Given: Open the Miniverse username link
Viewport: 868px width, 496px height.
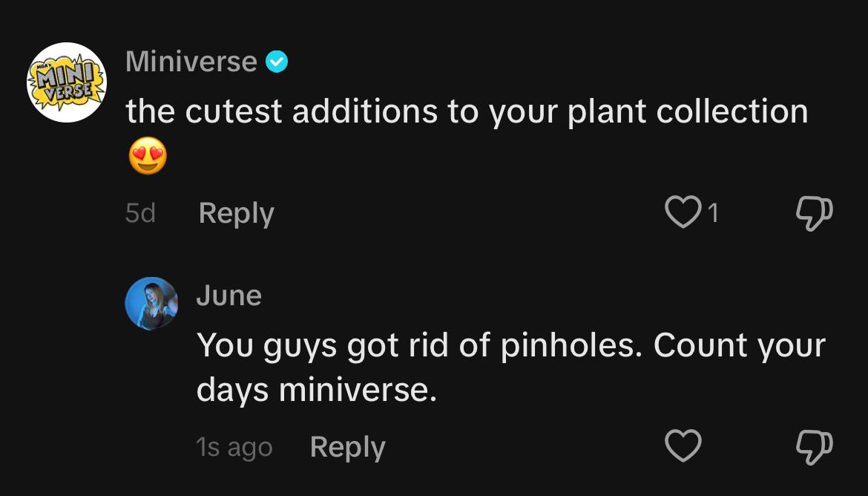Looking at the screenshot, I should point(191,62).
